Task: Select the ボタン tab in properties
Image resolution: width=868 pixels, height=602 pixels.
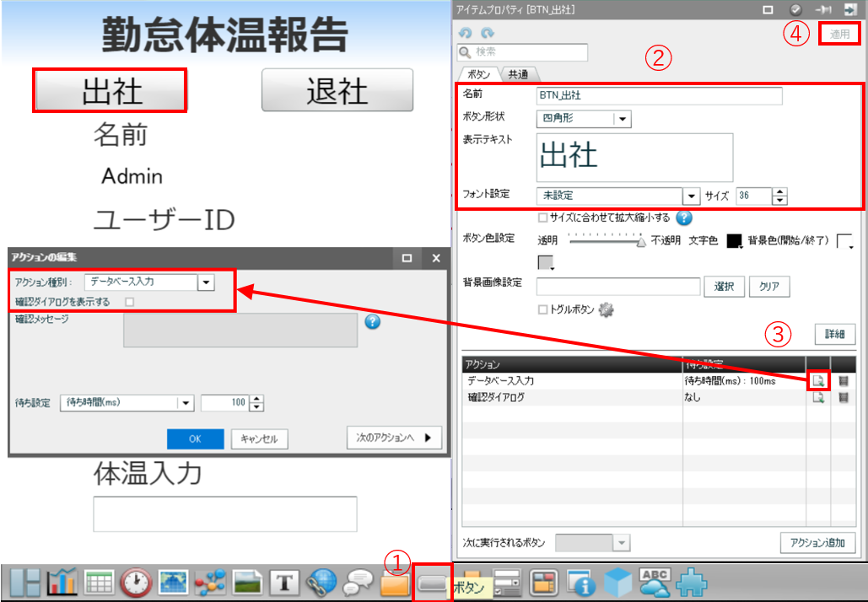Action: (x=479, y=74)
